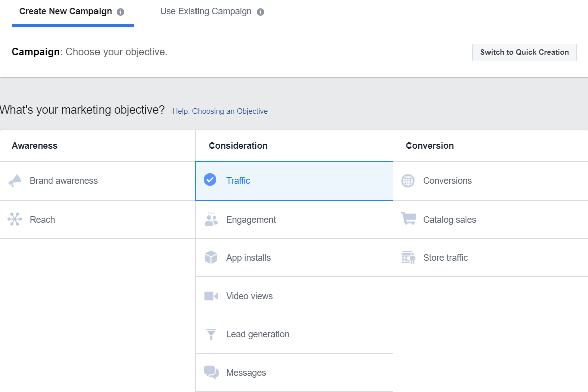Click the Messages chat bubbles icon

pyautogui.click(x=211, y=372)
